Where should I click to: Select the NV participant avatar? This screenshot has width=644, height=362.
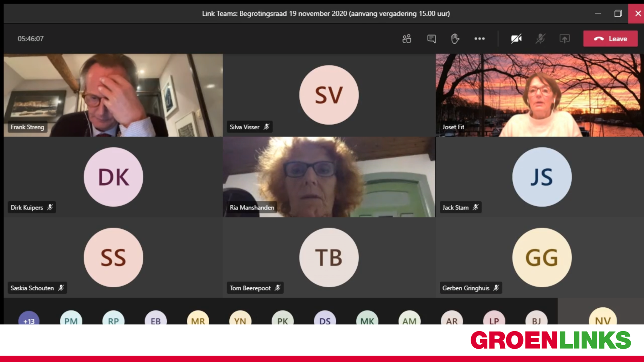click(x=603, y=317)
